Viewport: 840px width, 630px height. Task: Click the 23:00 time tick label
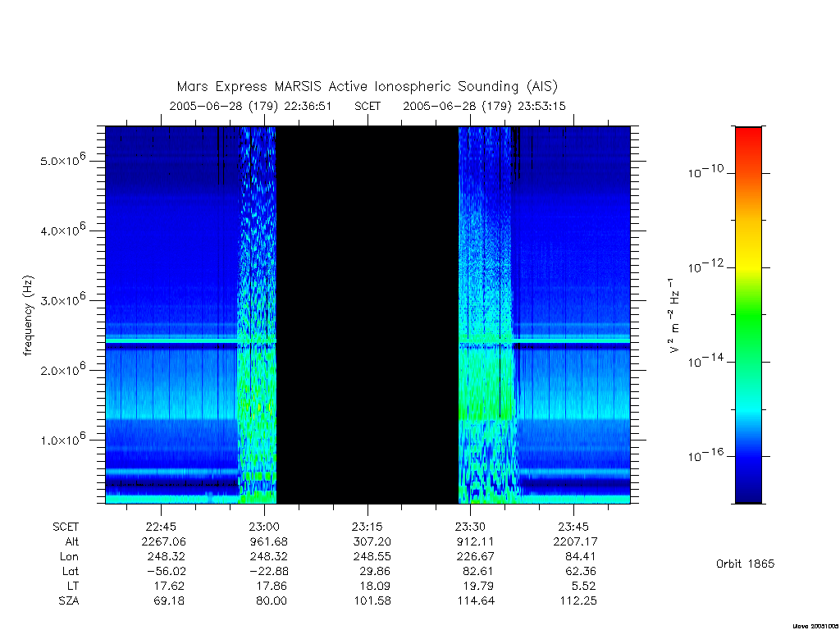coord(264,527)
